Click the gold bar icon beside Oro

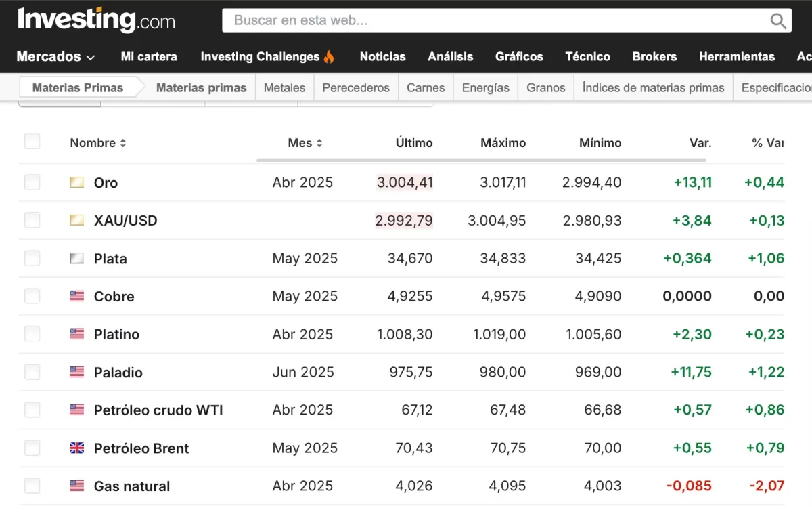click(x=77, y=182)
